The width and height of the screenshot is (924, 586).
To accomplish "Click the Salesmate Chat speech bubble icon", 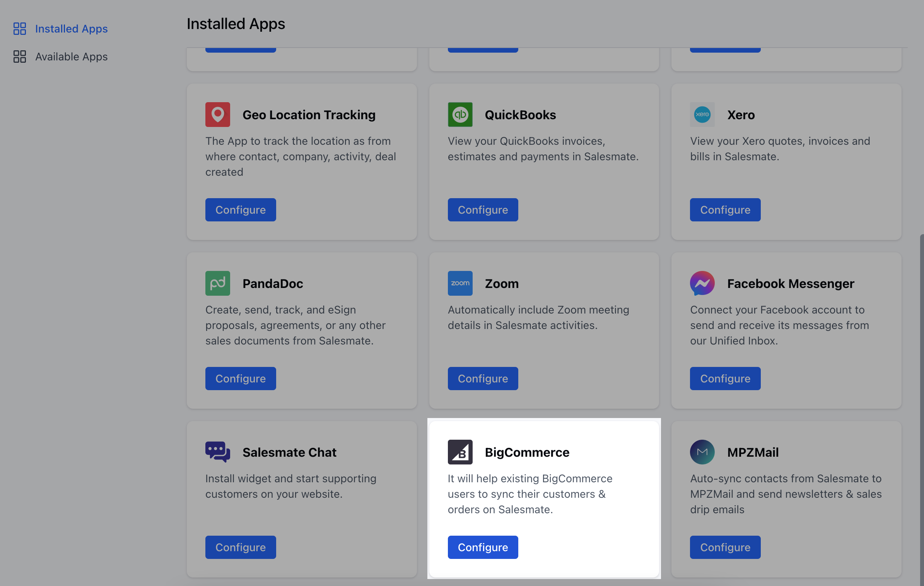I will point(217,452).
